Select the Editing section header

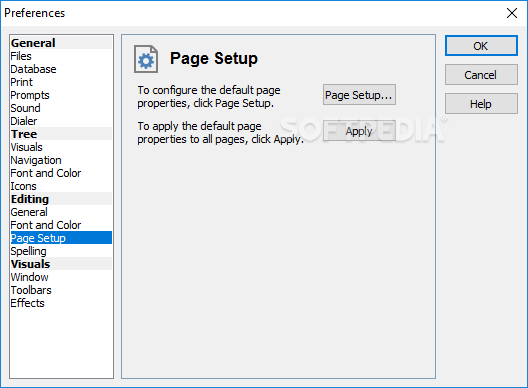61,199
